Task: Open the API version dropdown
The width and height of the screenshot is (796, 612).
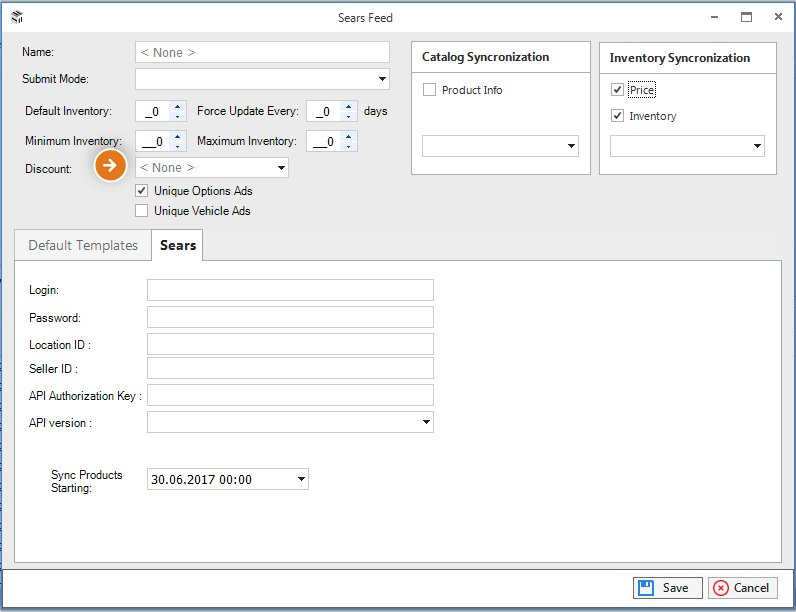Action: click(426, 422)
